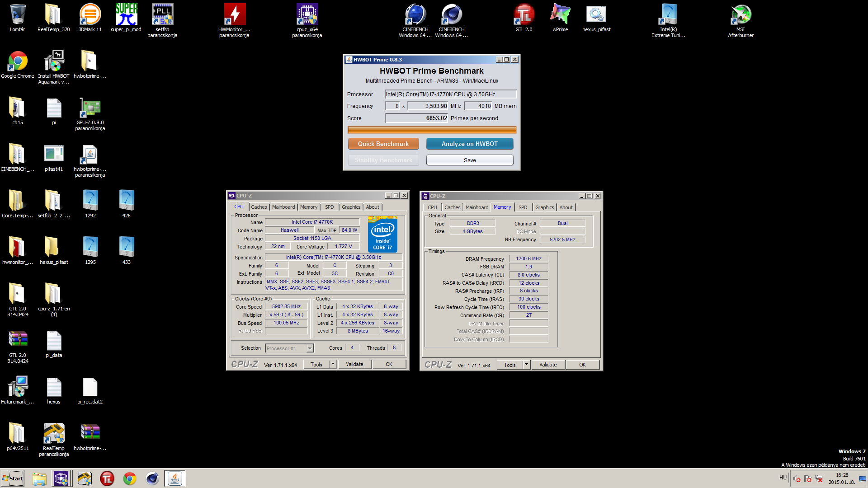Click OK in right CPU-Z window

(582, 365)
